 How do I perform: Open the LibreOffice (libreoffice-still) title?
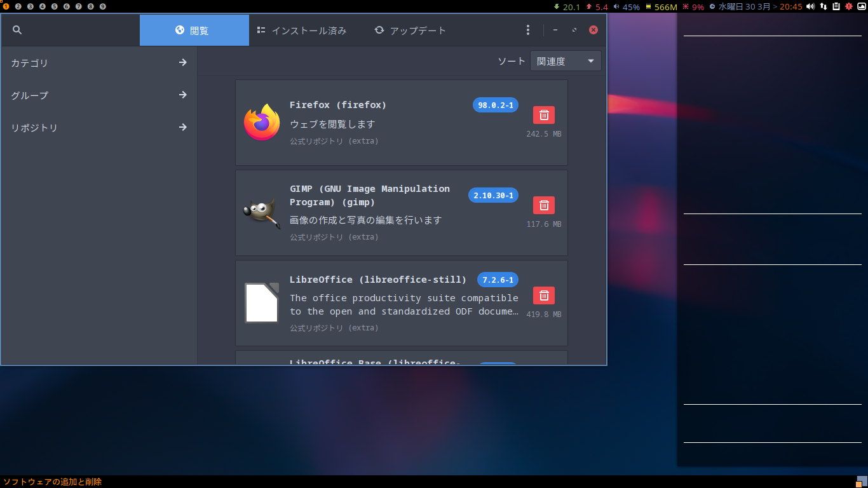click(x=378, y=280)
